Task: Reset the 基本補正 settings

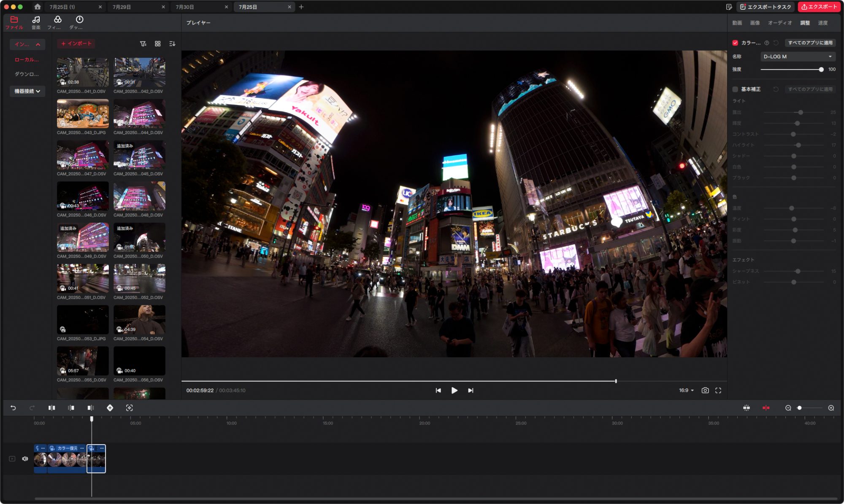Action: [x=776, y=89]
